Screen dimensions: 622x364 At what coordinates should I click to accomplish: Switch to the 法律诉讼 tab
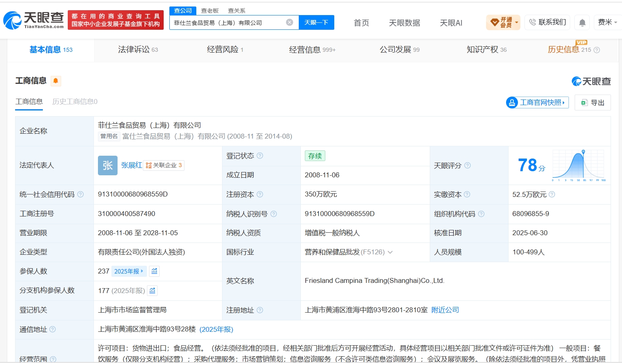138,50
